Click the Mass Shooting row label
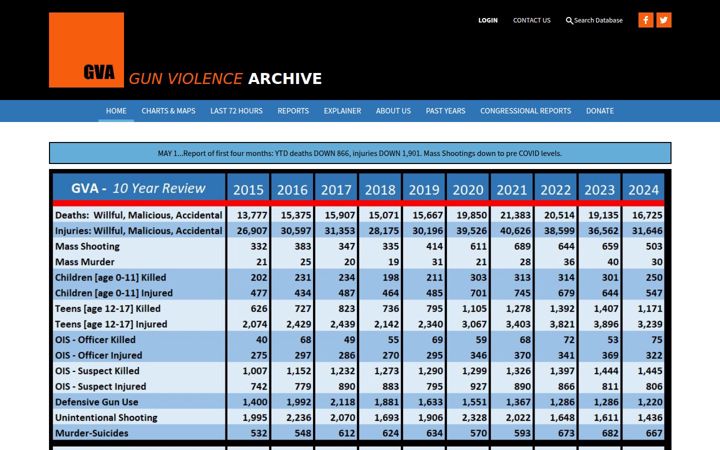The image size is (720, 450). [87, 246]
